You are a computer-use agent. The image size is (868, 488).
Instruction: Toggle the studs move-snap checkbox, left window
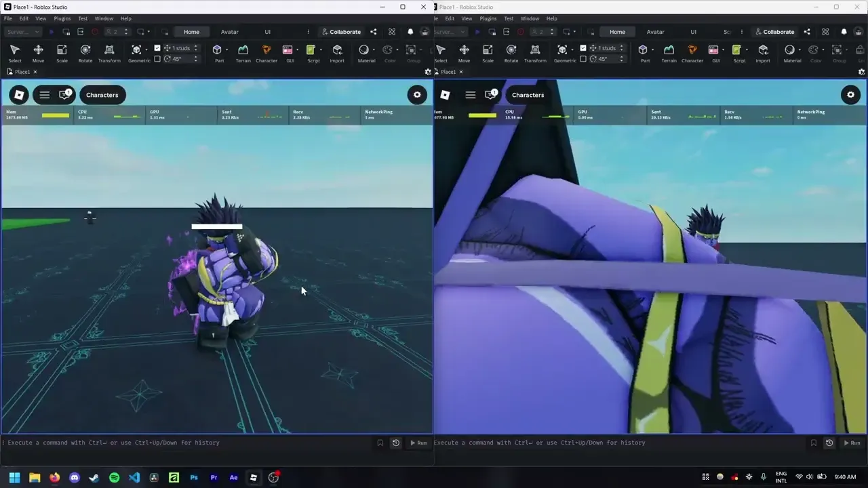[157, 48]
